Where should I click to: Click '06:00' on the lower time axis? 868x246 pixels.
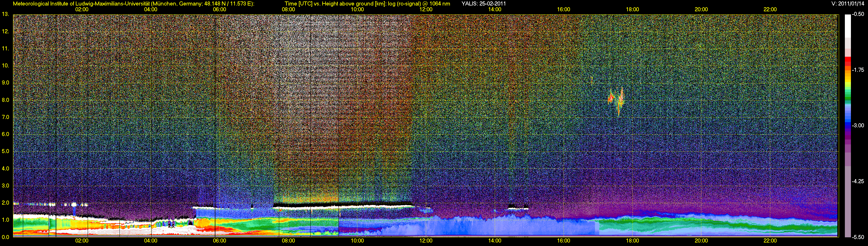click(x=219, y=241)
